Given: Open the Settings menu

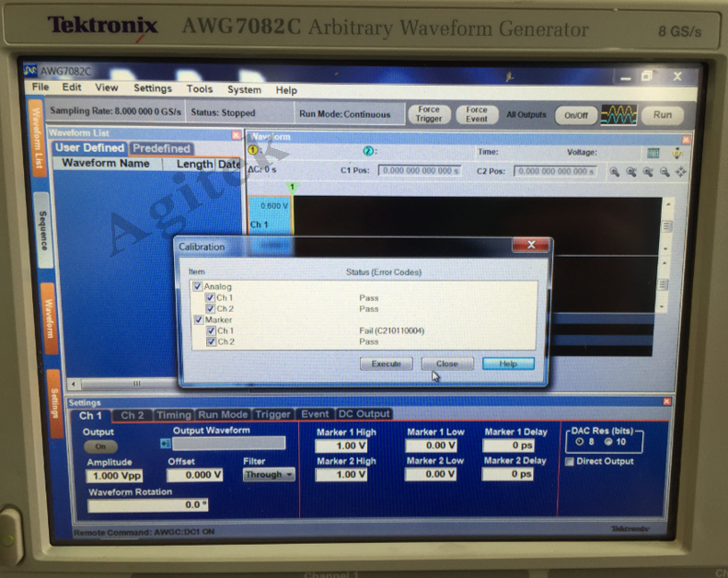Looking at the screenshot, I should pyautogui.click(x=153, y=88).
